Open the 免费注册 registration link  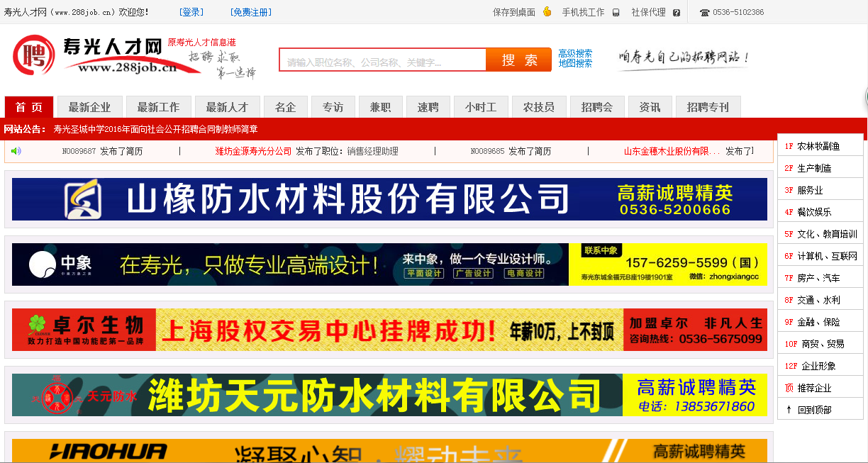click(x=251, y=12)
